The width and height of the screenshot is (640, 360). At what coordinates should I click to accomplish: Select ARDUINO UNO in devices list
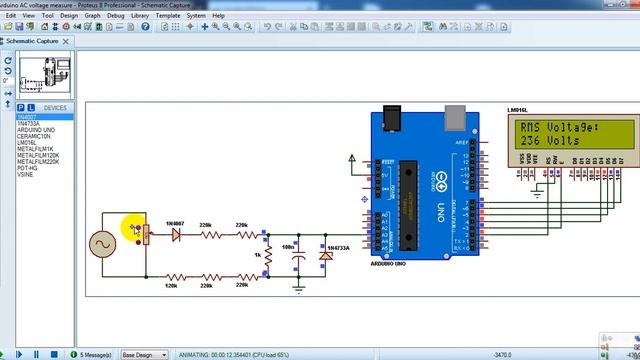tap(45, 130)
